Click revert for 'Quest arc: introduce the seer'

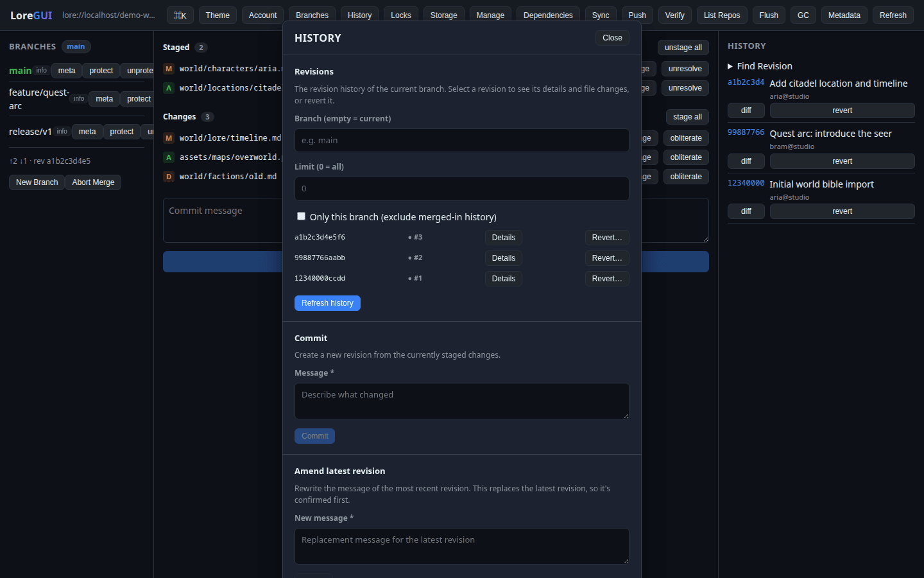point(843,161)
